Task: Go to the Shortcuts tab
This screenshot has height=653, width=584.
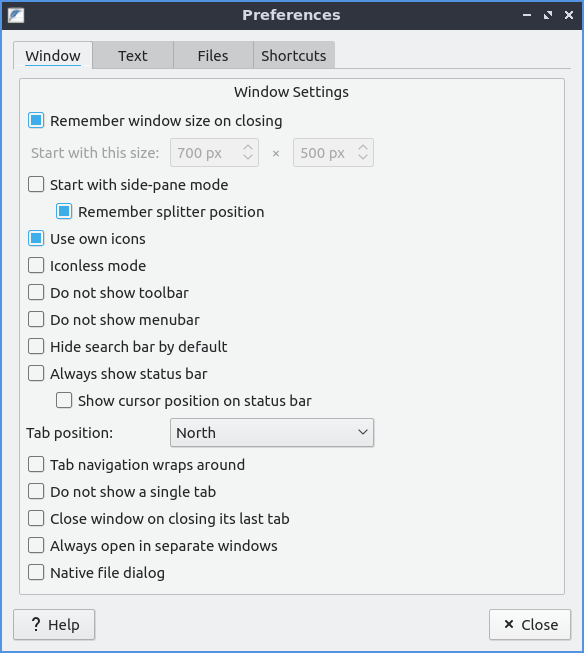Action: (294, 55)
